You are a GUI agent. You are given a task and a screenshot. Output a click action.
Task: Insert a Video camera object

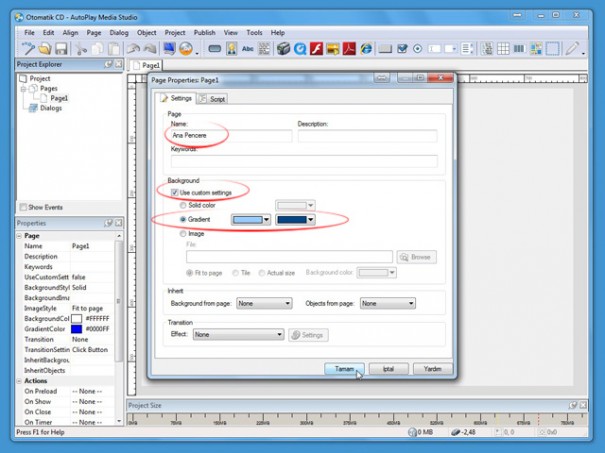(283, 49)
